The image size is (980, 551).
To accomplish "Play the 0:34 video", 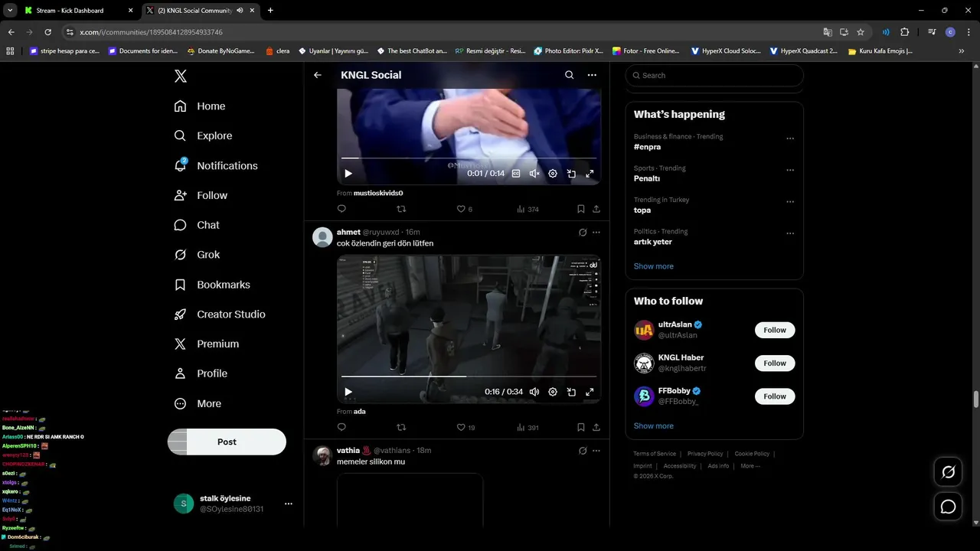I will pos(348,392).
